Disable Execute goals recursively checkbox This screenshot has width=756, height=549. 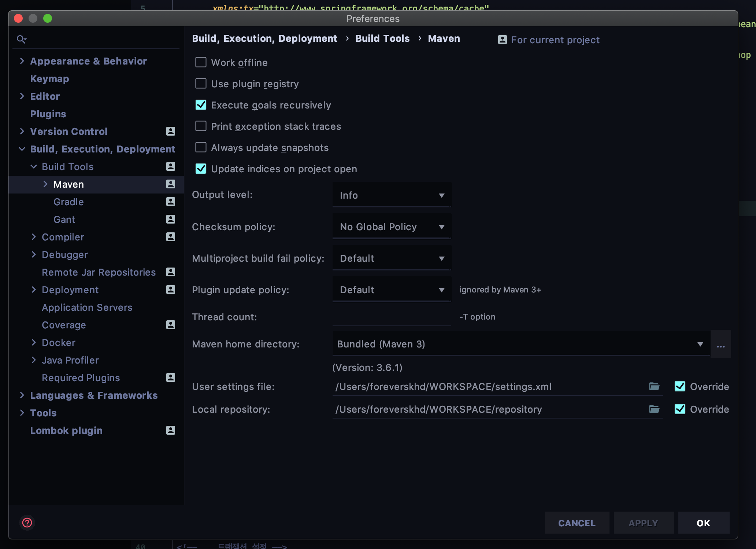pyautogui.click(x=201, y=104)
